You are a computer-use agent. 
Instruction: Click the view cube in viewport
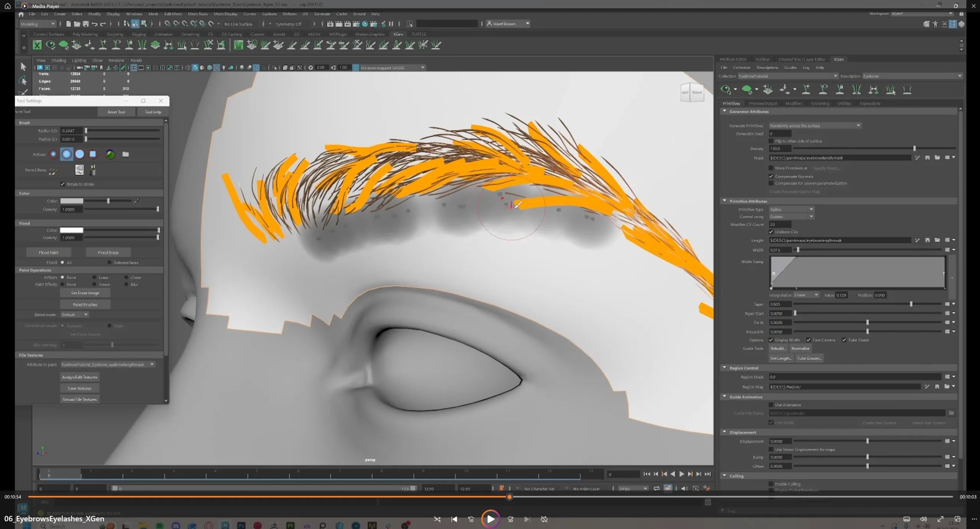pyautogui.click(x=692, y=92)
